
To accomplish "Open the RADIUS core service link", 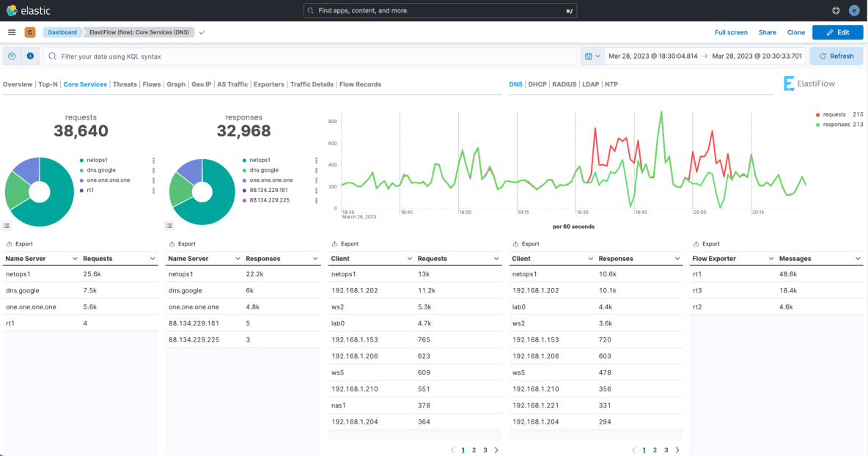I will click(564, 84).
